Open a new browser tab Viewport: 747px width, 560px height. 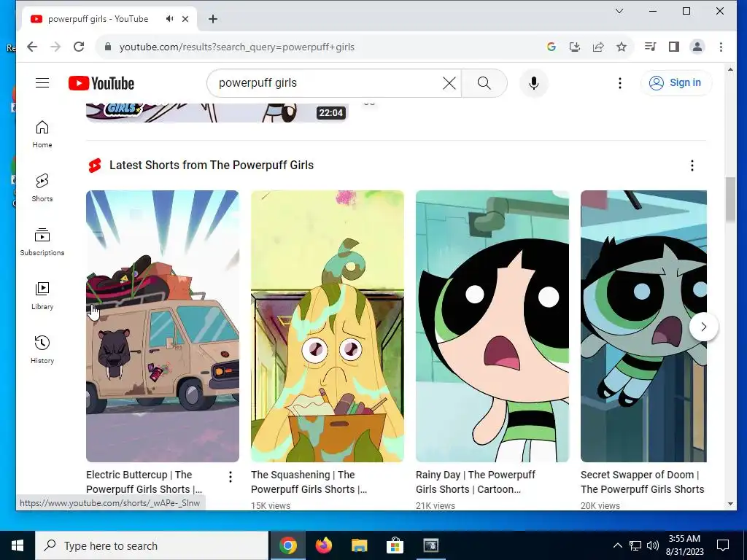[213, 19]
